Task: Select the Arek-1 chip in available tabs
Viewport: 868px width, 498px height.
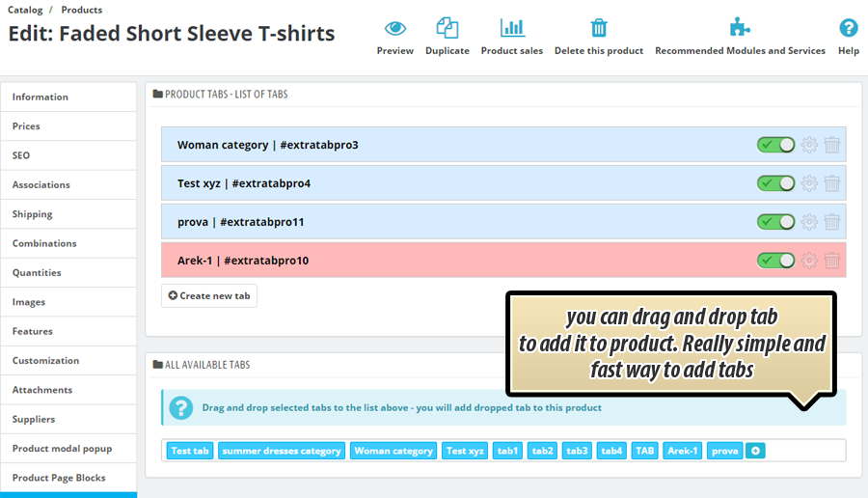Action: click(683, 451)
